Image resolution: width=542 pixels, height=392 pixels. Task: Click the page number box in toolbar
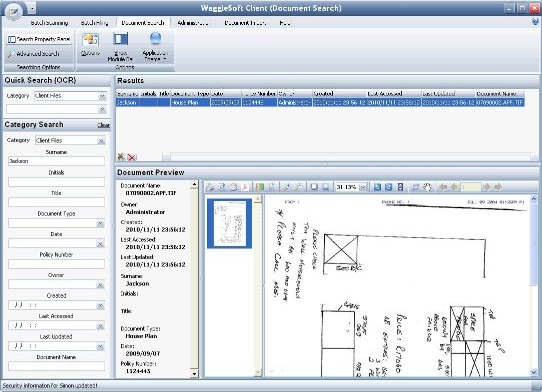(x=471, y=187)
